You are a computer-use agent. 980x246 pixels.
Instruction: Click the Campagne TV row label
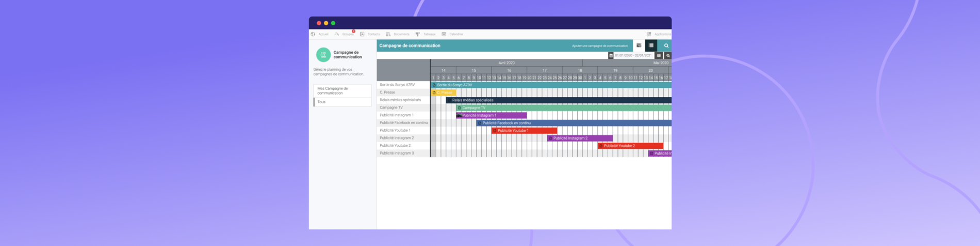391,107
